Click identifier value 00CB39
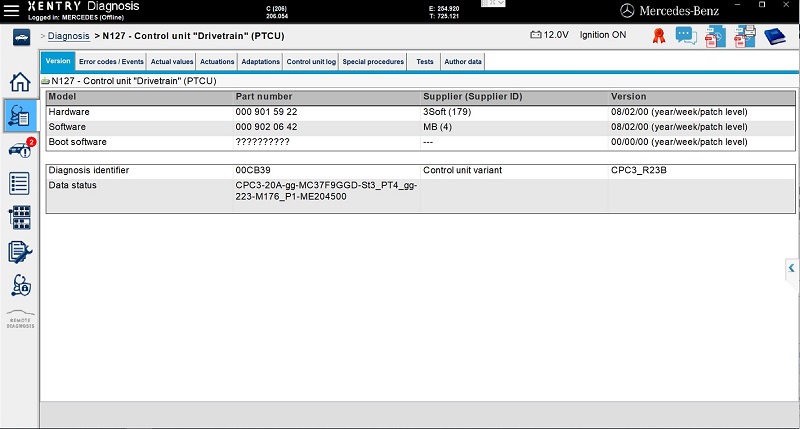 [x=253, y=170]
